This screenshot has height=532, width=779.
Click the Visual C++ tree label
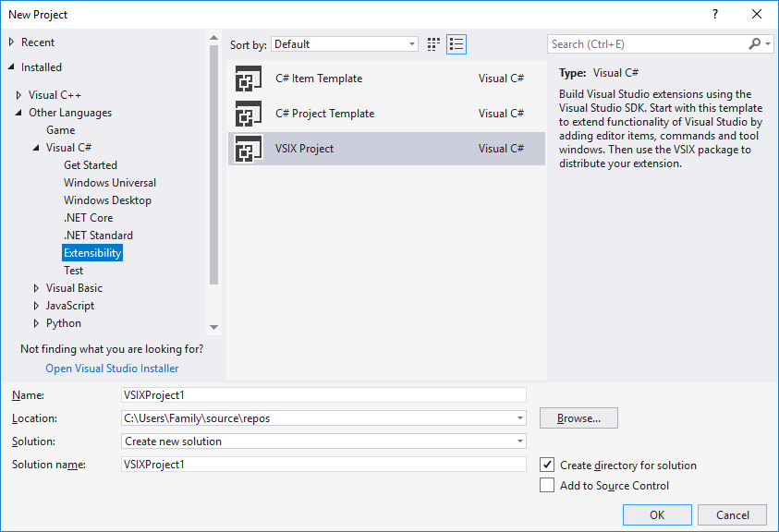coord(55,95)
